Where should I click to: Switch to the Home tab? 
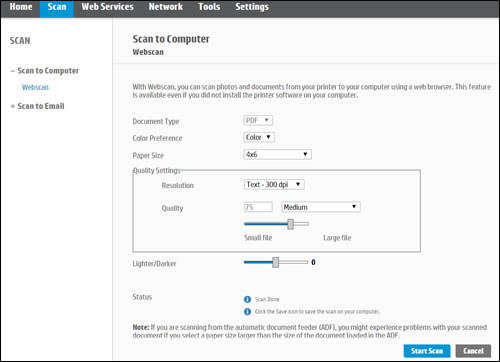pyautogui.click(x=21, y=7)
